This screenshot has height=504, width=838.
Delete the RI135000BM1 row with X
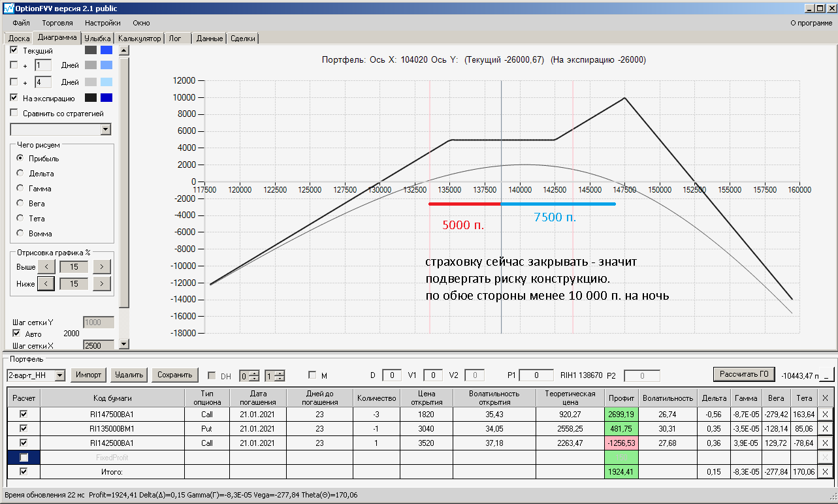825,428
